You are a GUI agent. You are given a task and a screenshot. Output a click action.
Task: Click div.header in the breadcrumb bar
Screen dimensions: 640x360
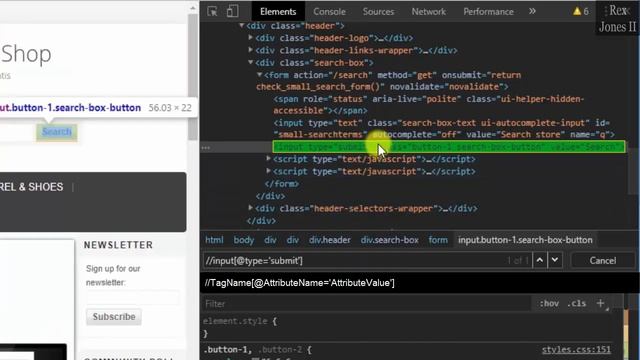point(329,240)
